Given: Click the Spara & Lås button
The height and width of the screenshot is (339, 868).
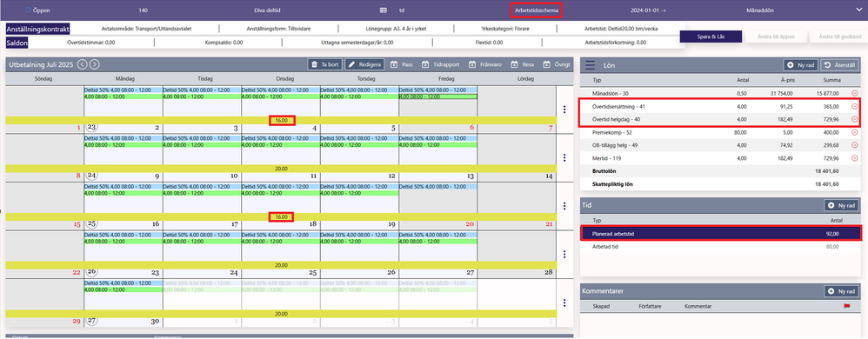Looking at the screenshot, I should pos(711,37).
